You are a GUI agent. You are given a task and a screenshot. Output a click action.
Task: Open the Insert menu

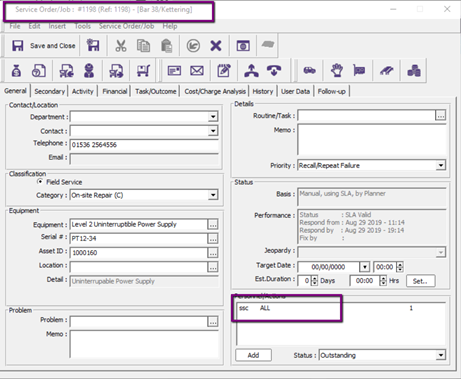(57, 26)
